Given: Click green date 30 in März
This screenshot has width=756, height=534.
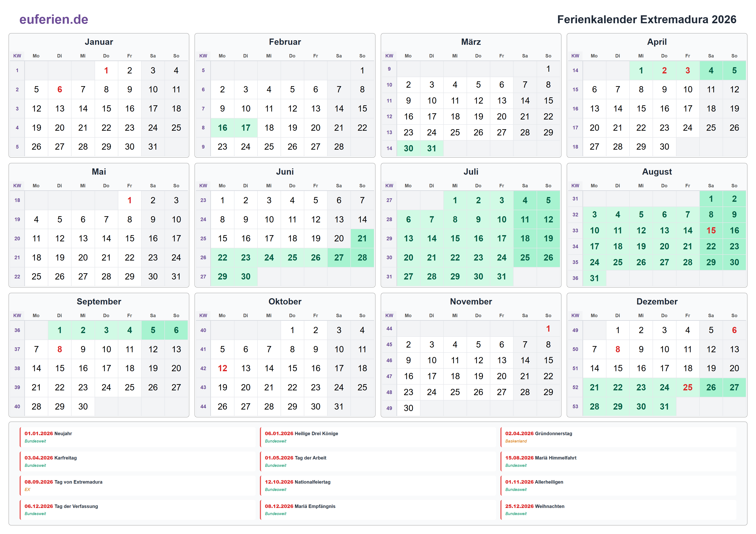Looking at the screenshot, I should pyautogui.click(x=408, y=148).
